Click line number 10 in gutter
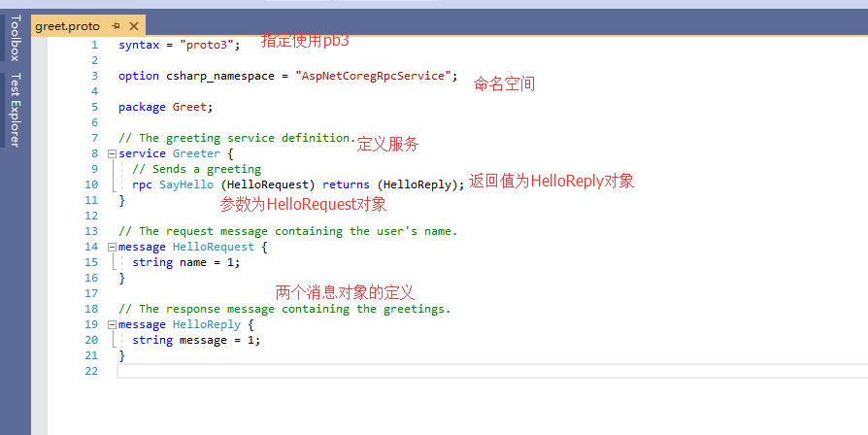868x435 pixels. click(91, 184)
